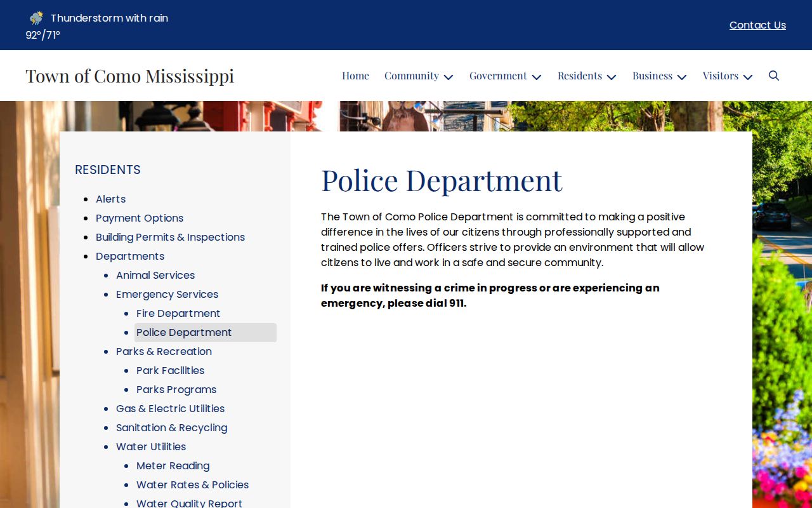This screenshot has height=508, width=812.
Task: Expand the Visitors menu chevron
Action: (748, 77)
